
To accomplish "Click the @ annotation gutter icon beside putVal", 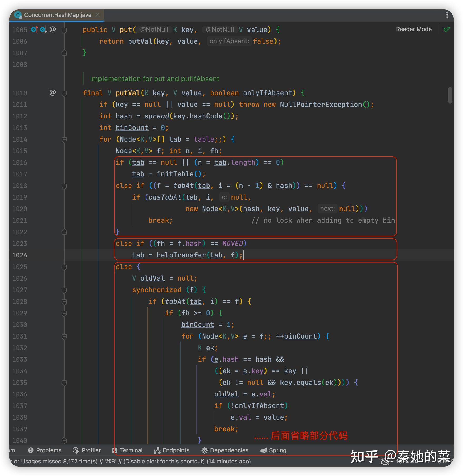I will pyautogui.click(x=52, y=93).
